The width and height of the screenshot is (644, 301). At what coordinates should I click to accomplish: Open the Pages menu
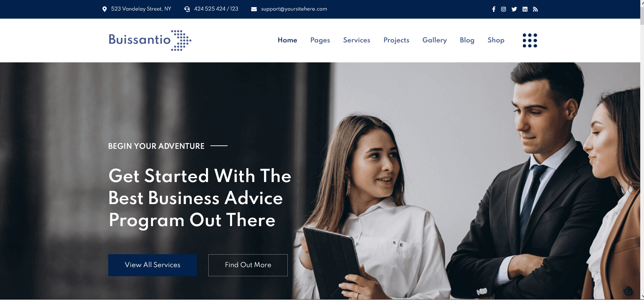click(320, 40)
